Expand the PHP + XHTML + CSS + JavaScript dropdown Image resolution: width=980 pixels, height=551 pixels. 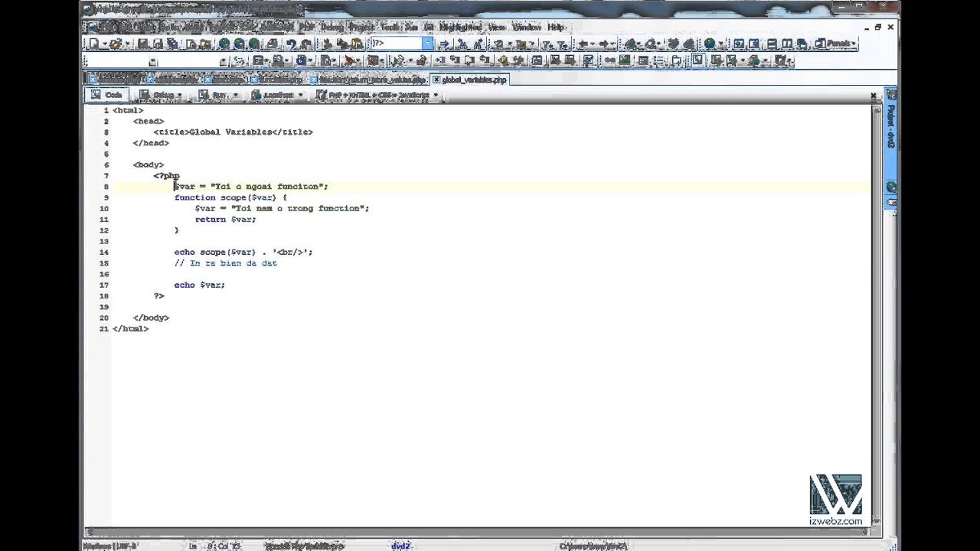[x=436, y=95]
